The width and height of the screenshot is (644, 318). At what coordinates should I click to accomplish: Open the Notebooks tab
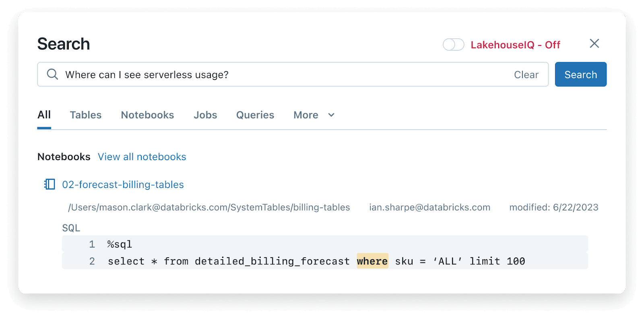(147, 115)
